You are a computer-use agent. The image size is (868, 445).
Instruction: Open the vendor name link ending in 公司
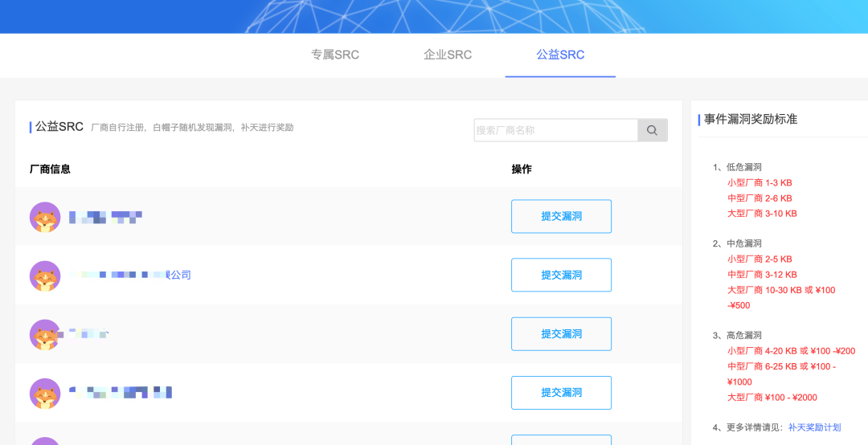click(130, 275)
